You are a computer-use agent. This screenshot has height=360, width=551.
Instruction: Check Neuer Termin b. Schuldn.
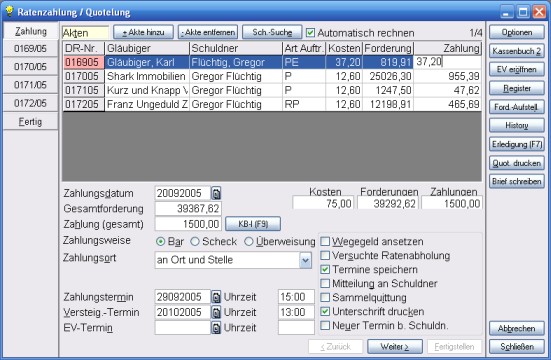[x=325, y=326]
